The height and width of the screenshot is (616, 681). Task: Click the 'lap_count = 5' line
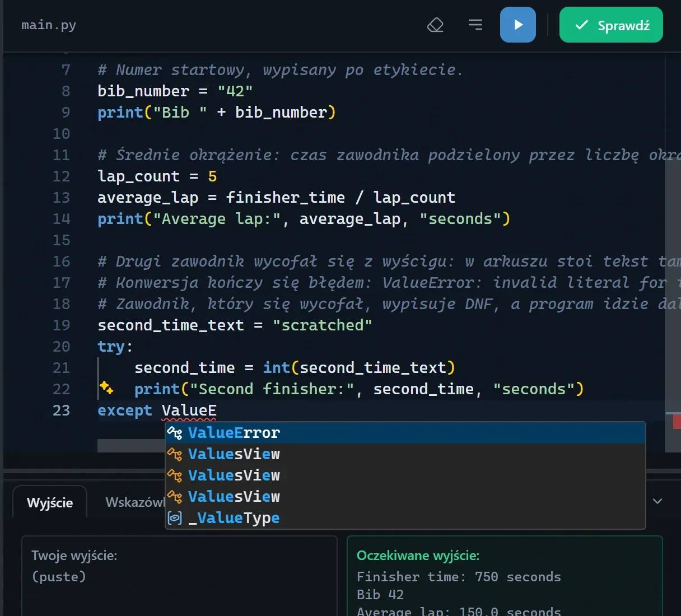[157, 176]
